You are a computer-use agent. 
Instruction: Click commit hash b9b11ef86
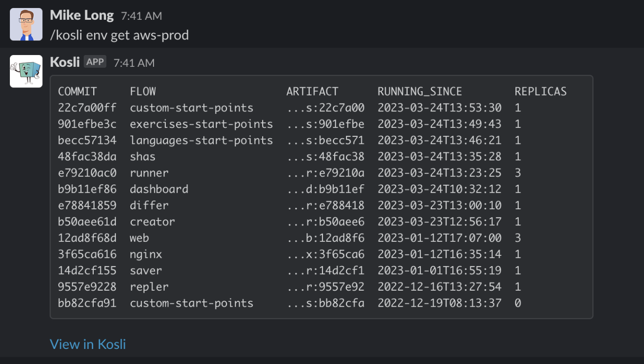(x=87, y=189)
